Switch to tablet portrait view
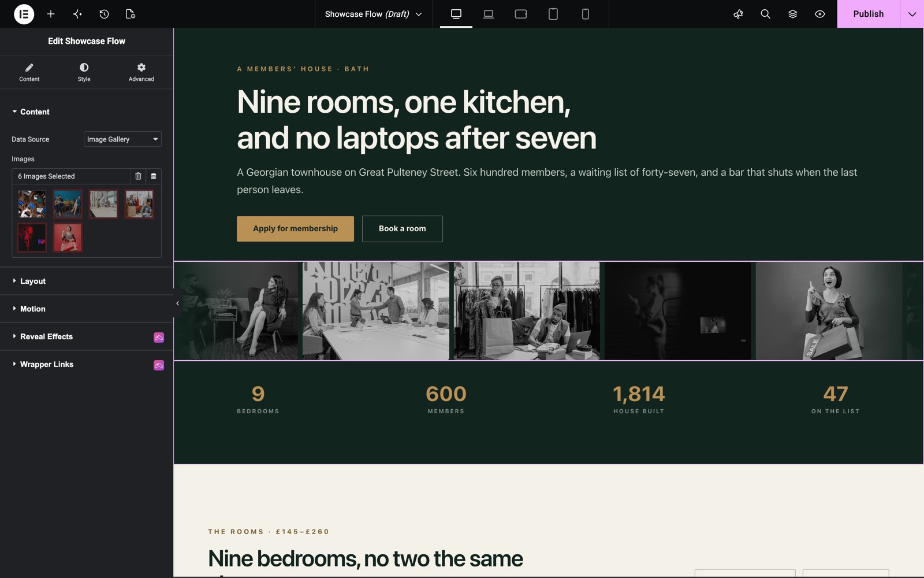Image resolution: width=924 pixels, height=578 pixels. [553, 14]
